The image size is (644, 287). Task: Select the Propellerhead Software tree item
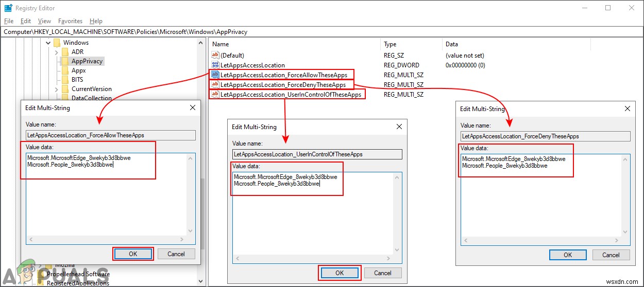click(x=78, y=274)
